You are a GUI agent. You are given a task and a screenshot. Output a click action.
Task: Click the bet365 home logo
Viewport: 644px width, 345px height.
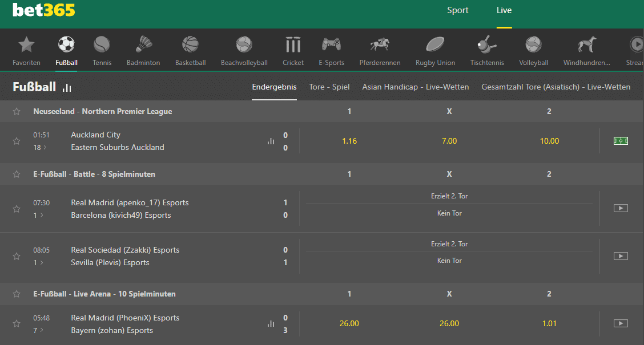(43, 10)
